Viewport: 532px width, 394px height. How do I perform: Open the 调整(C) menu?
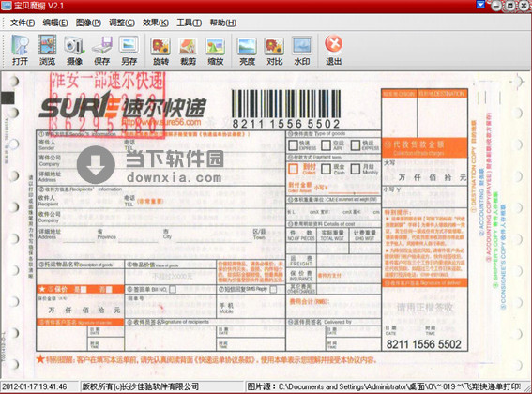(x=121, y=23)
